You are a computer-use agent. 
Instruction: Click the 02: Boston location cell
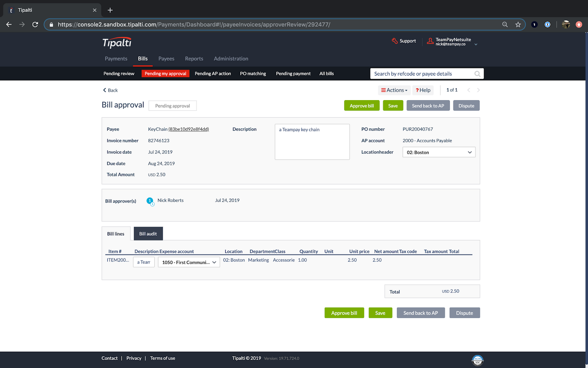click(234, 260)
